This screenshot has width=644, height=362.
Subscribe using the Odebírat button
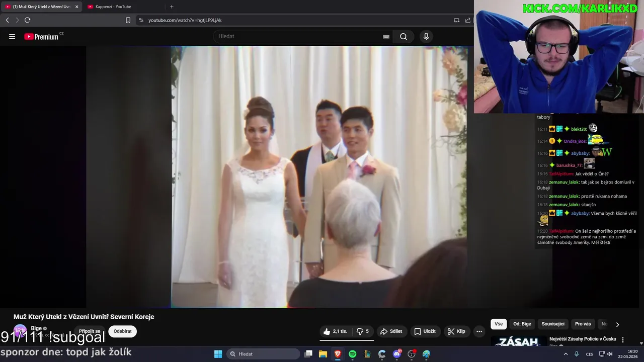point(122,331)
